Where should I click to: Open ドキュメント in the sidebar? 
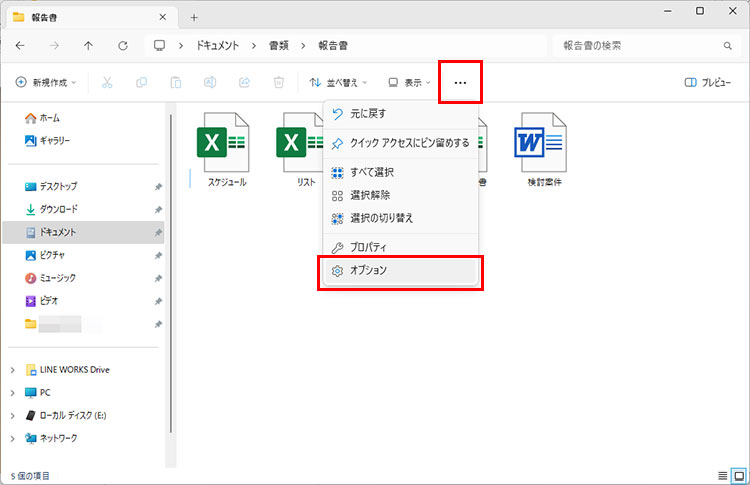[84, 232]
